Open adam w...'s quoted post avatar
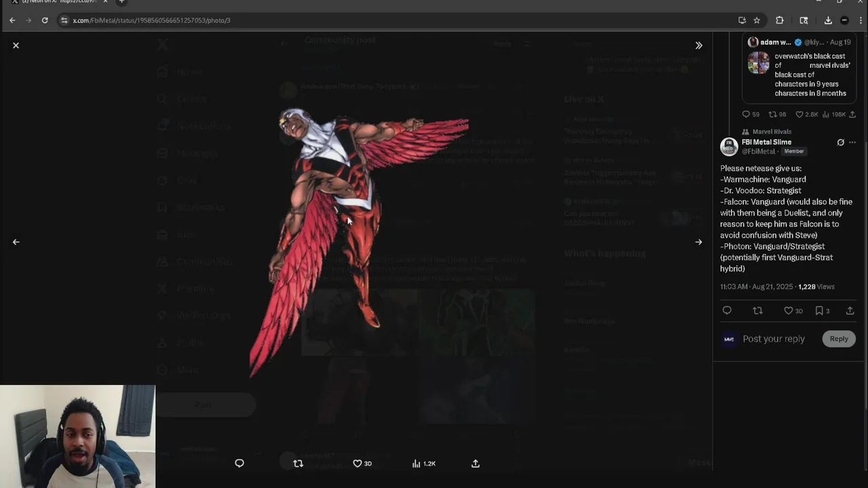This screenshot has height=488, width=868. tap(753, 42)
